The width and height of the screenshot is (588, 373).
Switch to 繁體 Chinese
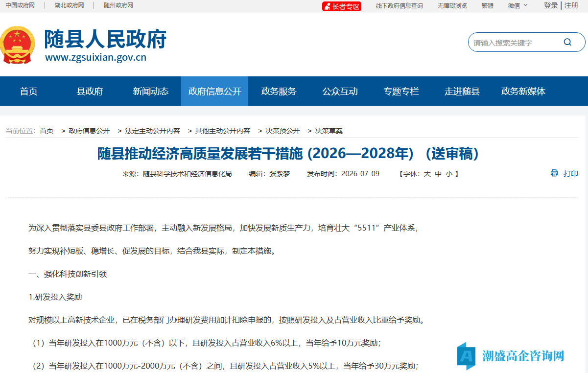coord(487,6)
